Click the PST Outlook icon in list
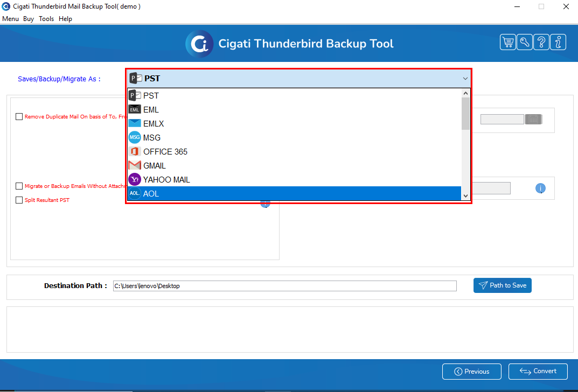This screenshot has width=578, height=392. pos(135,95)
